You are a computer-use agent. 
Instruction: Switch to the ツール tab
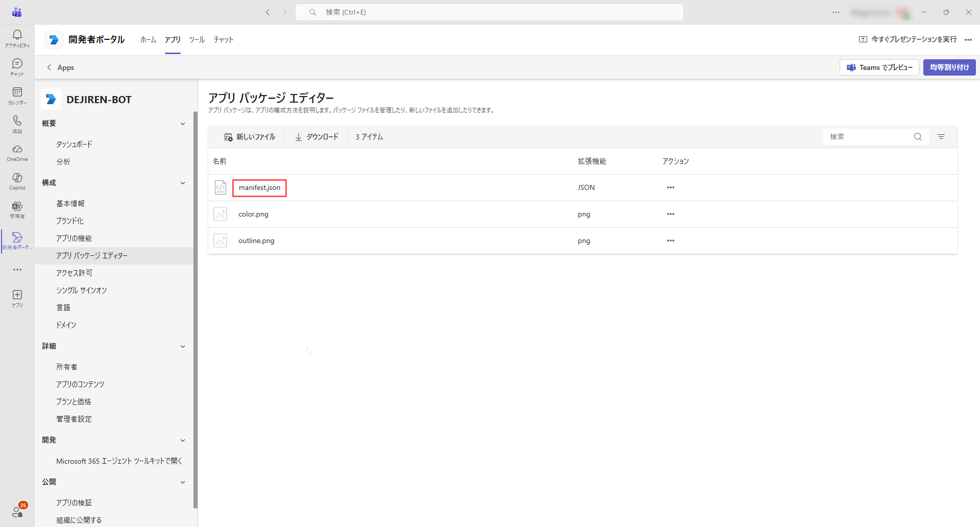point(197,39)
